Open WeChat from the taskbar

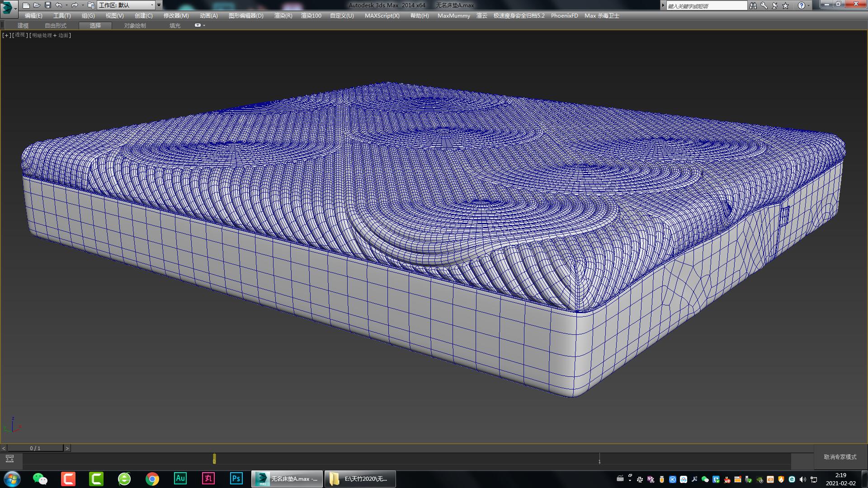click(40, 479)
